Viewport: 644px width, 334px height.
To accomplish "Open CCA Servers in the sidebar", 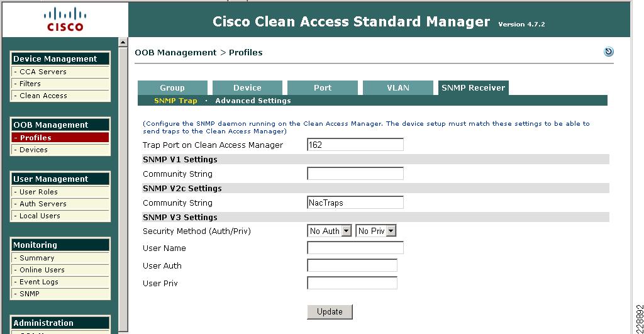I will click(x=60, y=72).
